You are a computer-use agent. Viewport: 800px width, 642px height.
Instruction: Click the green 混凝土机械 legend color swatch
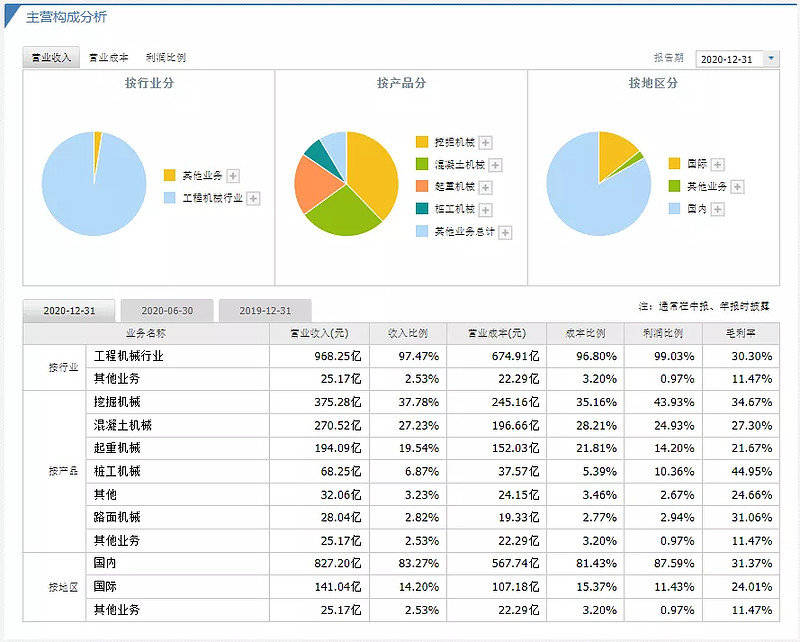coord(422,164)
